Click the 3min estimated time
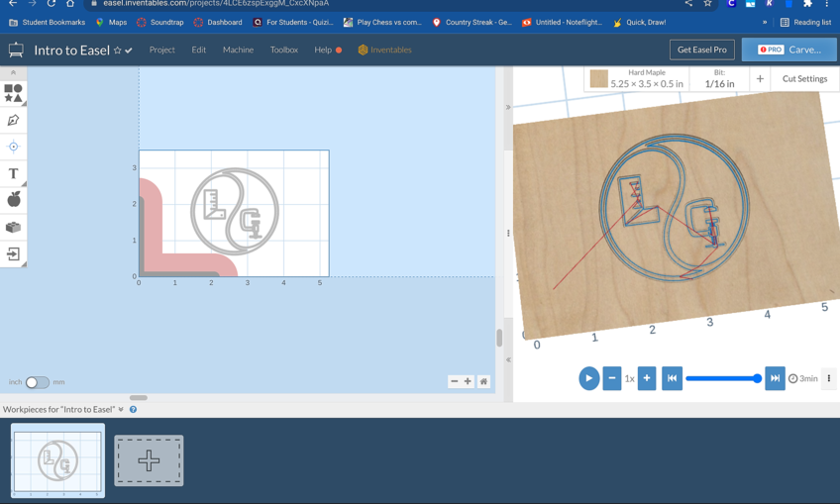This screenshot has height=504, width=840. tap(803, 378)
